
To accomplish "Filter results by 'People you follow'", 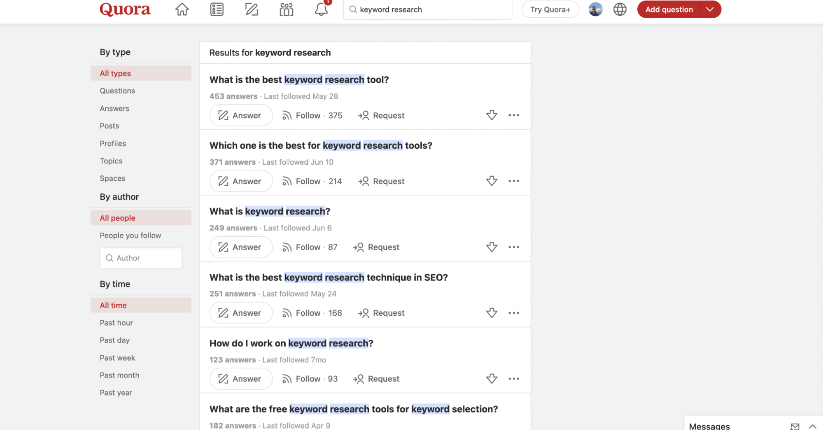I will pyautogui.click(x=130, y=236).
